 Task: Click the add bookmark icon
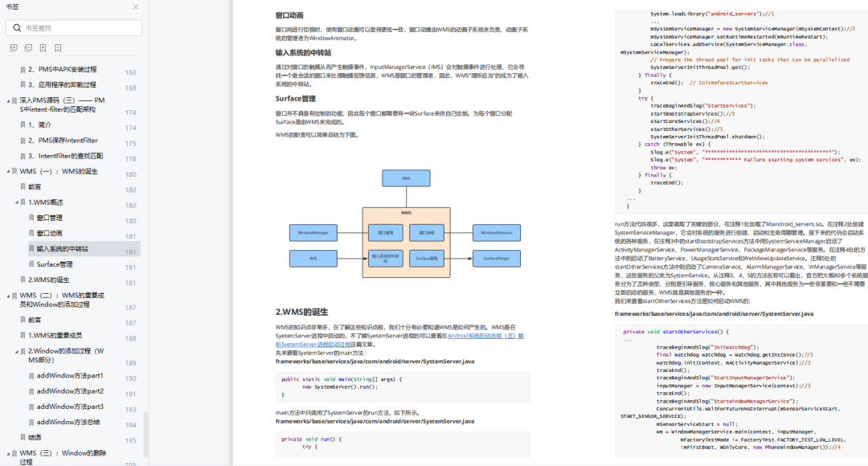click(43, 48)
